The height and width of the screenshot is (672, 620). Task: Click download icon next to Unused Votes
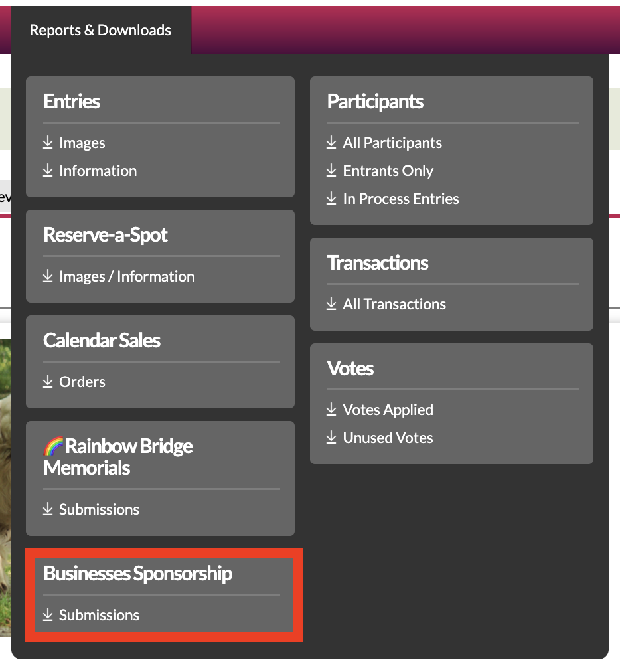tap(331, 438)
